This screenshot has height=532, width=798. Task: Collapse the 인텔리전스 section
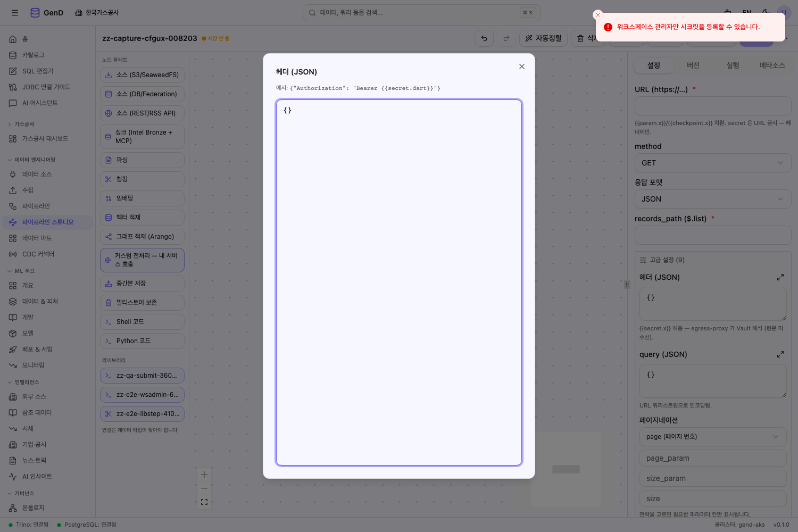click(23, 383)
